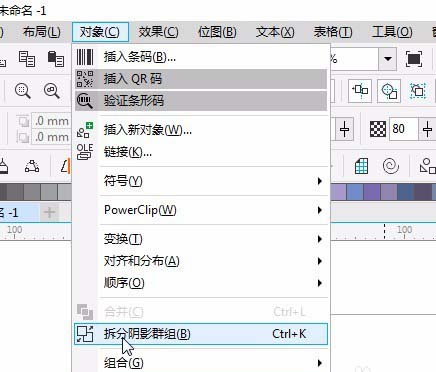436x372 pixels.
Task: Click the zoom to all objects icon
Action: [52, 90]
